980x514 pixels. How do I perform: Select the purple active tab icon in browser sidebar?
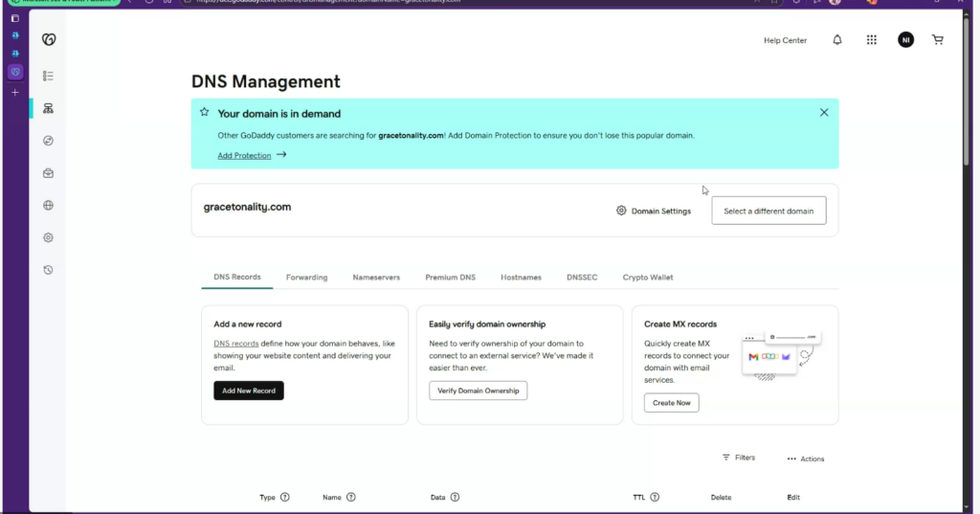[x=15, y=72]
